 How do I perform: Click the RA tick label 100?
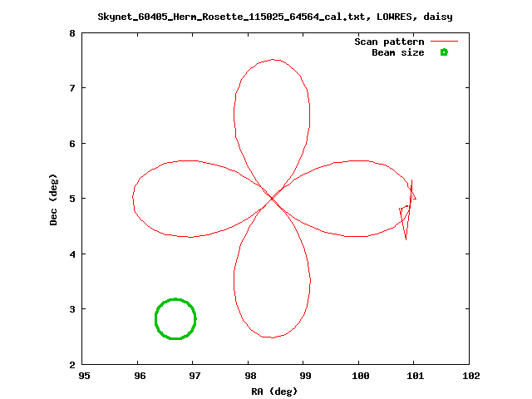(360, 376)
